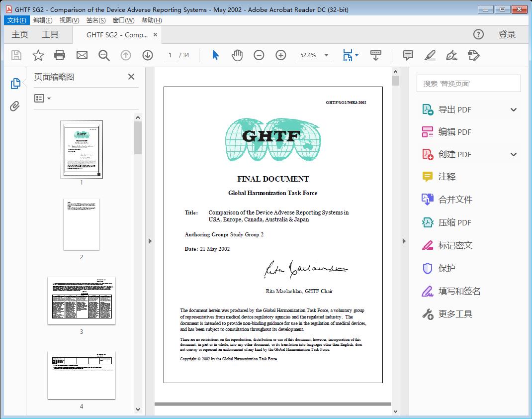Open the 视图(V) menu
Viewport: 532px width, 419px height.
[x=69, y=20]
